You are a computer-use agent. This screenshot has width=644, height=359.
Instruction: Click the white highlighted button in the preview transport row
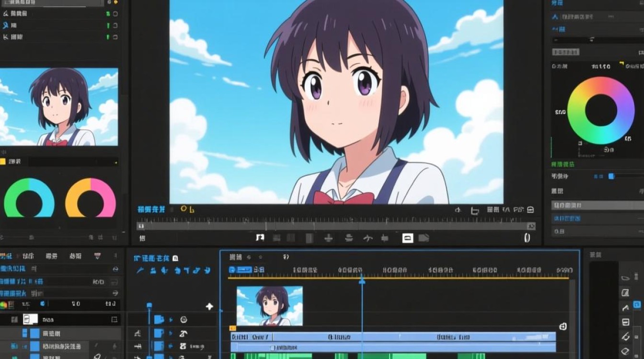(x=408, y=237)
